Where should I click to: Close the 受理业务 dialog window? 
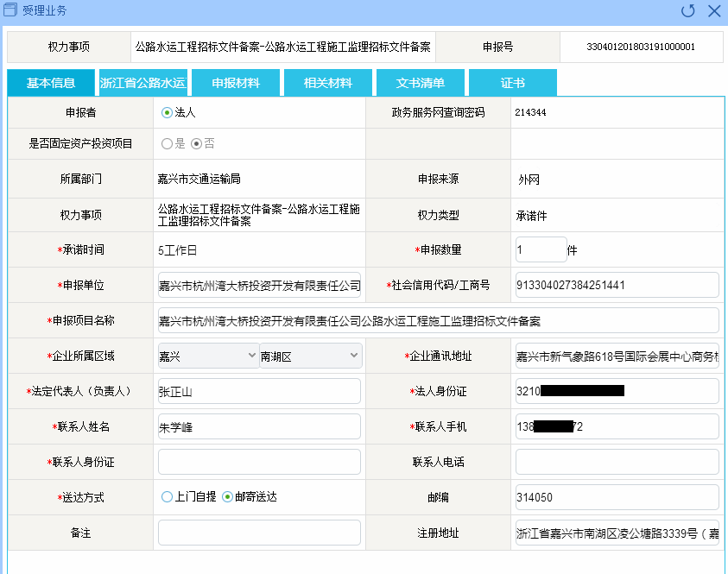(x=713, y=11)
